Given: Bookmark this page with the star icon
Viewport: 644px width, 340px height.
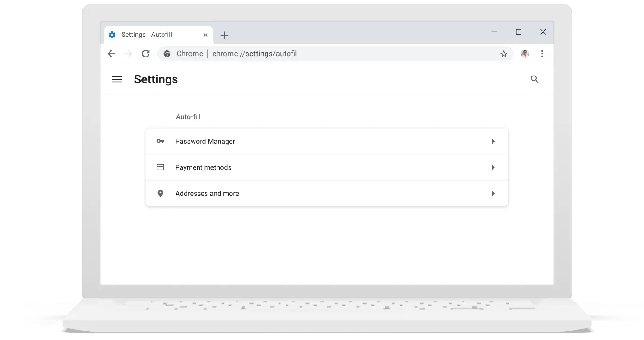Looking at the screenshot, I should point(503,54).
